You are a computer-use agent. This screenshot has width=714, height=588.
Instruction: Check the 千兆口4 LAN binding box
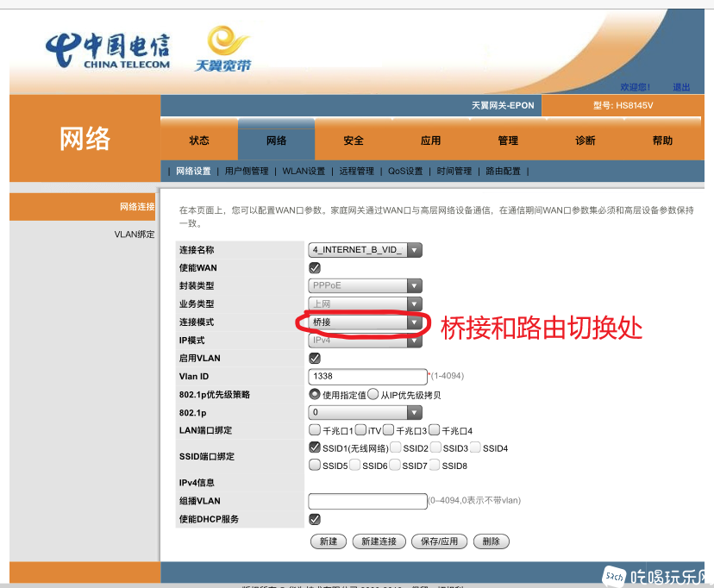pyautogui.click(x=435, y=429)
